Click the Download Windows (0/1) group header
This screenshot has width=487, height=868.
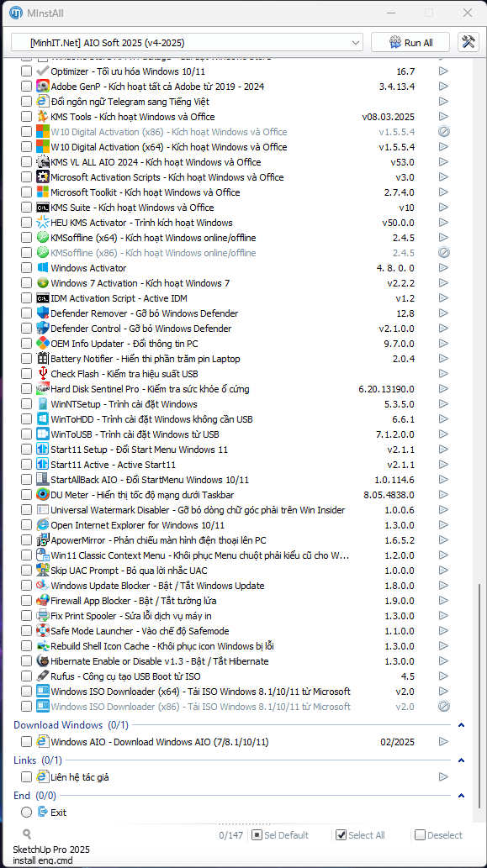click(x=71, y=724)
